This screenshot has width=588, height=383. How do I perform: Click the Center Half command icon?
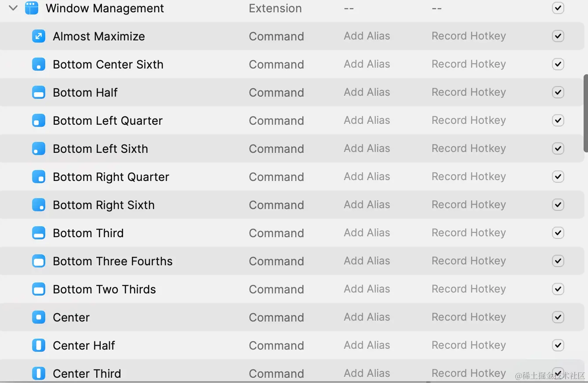39,345
